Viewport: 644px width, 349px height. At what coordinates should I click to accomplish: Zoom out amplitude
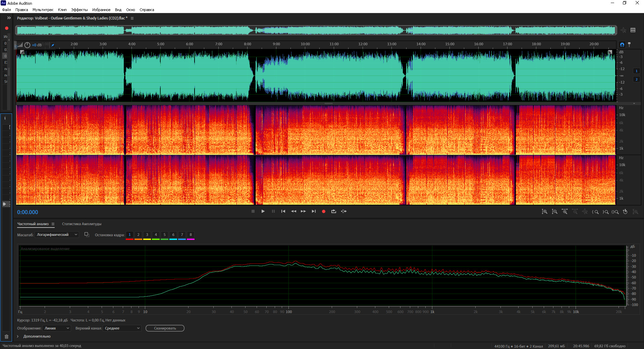pyautogui.click(x=555, y=212)
